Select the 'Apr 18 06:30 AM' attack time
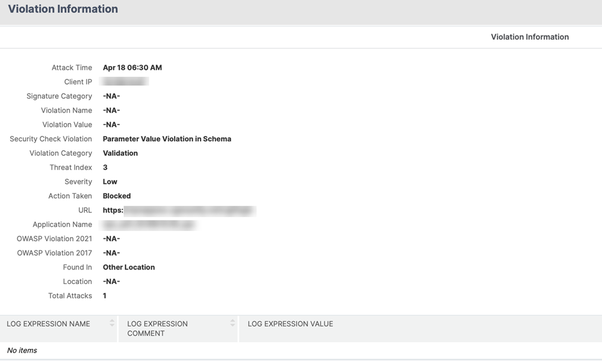Viewport: 602px width, 364px height. coord(132,67)
